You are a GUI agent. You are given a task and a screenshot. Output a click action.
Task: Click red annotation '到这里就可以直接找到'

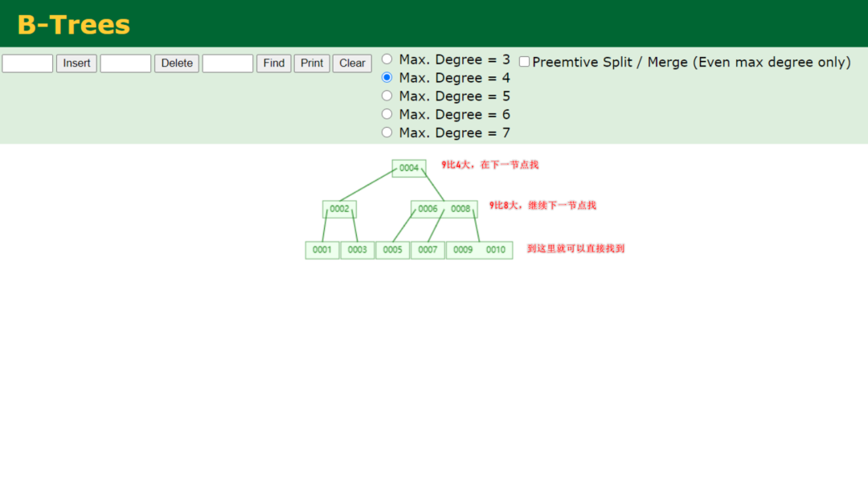coord(575,248)
